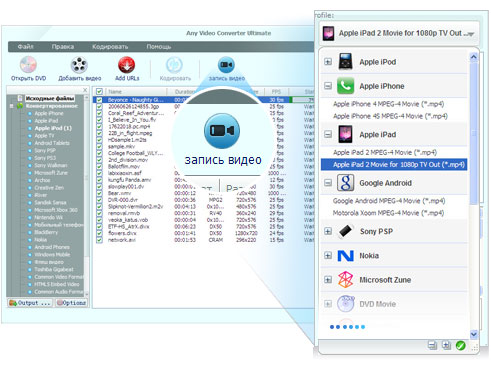Expand the Microsoft Zune group
Screen dimensions: 491x379
[x=328, y=280]
